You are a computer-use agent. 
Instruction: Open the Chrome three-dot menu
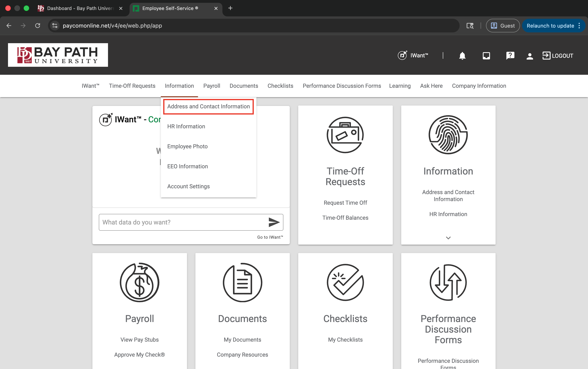pyautogui.click(x=579, y=26)
